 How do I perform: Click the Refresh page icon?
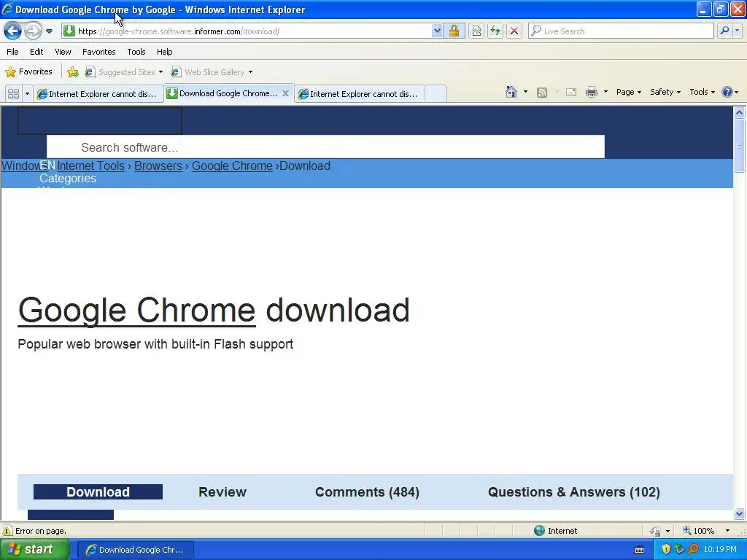click(495, 31)
